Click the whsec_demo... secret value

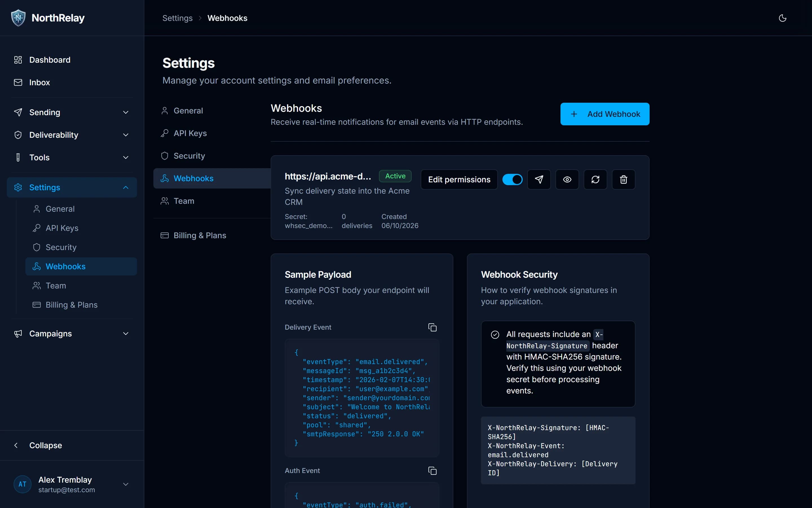click(309, 226)
